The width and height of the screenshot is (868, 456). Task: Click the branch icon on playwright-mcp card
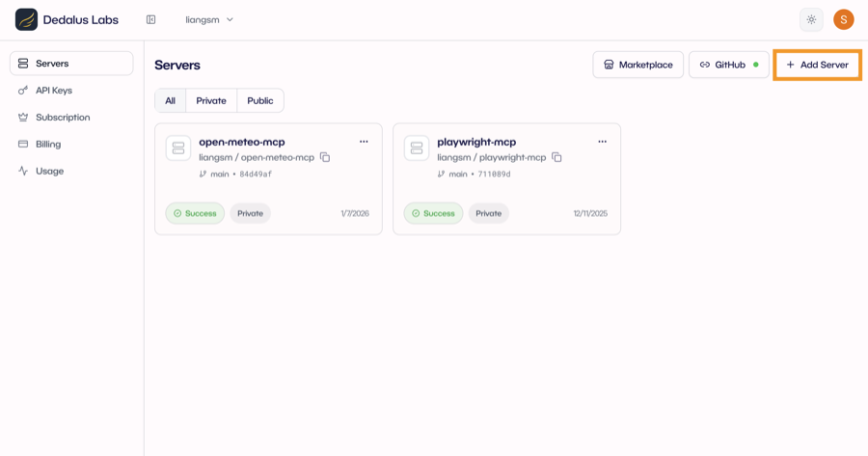[441, 174]
